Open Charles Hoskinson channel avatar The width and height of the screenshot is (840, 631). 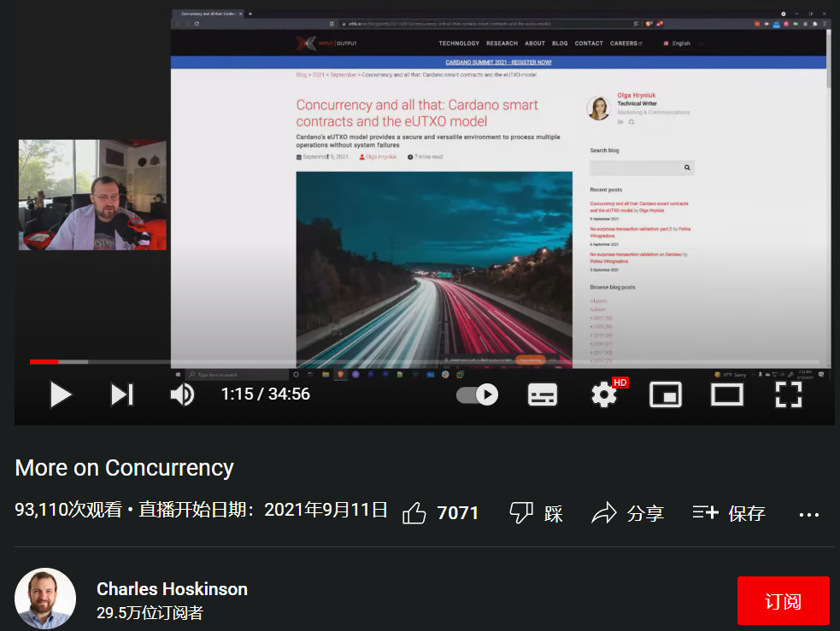coord(45,599)
